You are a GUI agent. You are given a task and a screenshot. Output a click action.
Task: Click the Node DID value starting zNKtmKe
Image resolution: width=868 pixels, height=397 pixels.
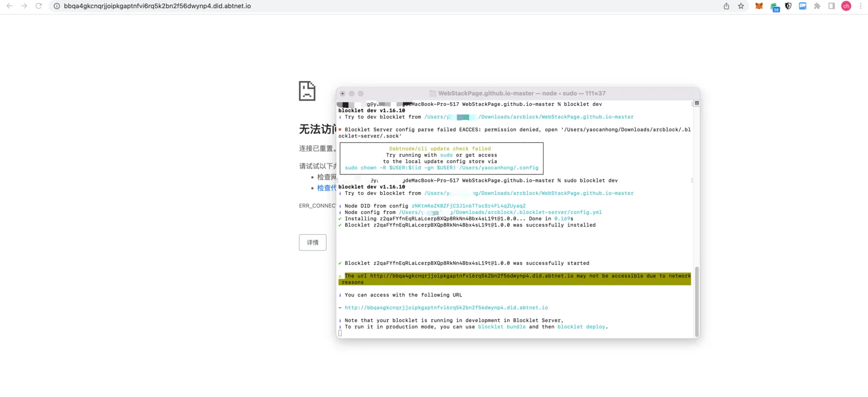[469, 206]
